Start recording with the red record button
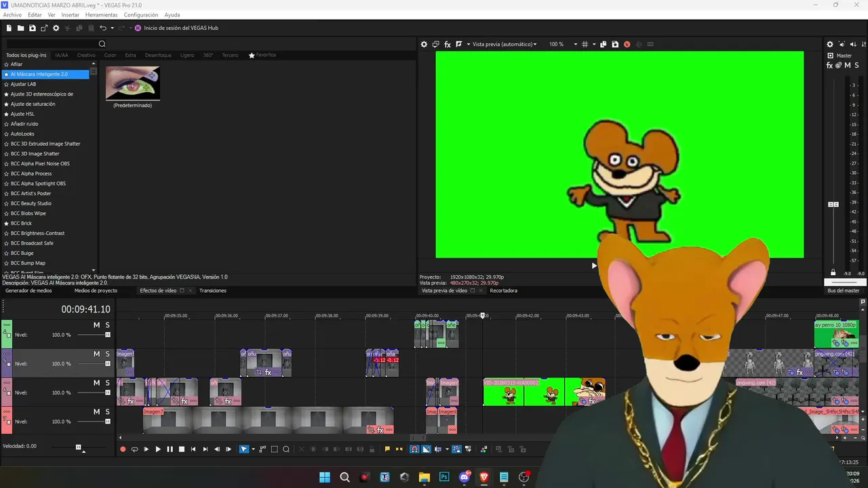 coord(123,449)
